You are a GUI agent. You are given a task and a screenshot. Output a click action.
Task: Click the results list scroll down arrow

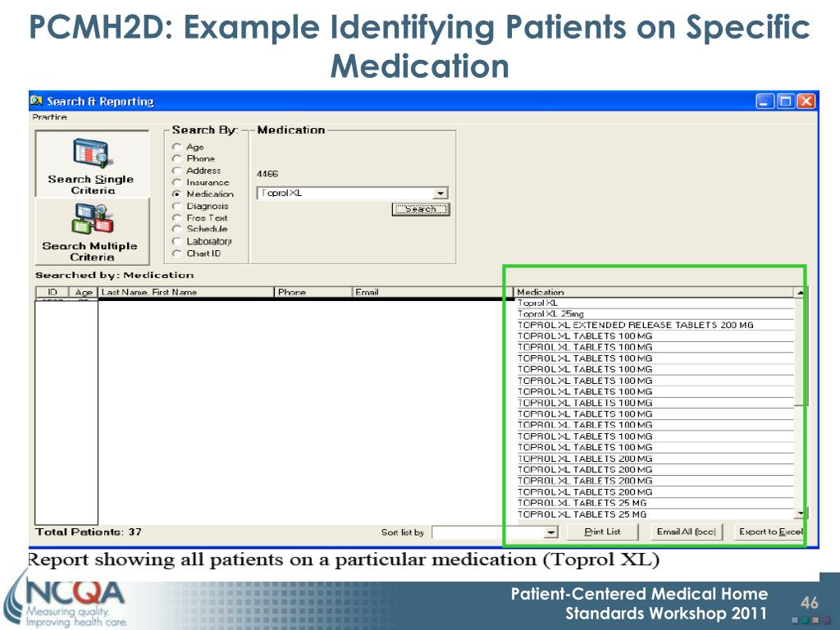pos(800,514)
